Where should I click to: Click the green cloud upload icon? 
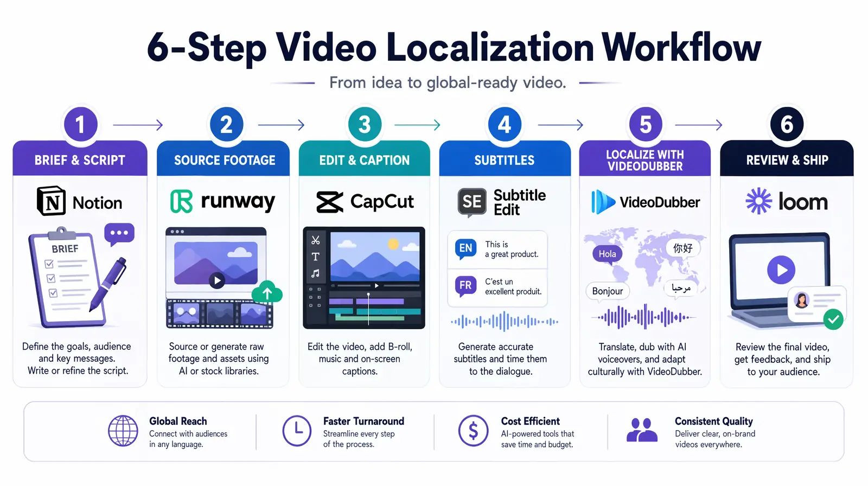[267, 293]
